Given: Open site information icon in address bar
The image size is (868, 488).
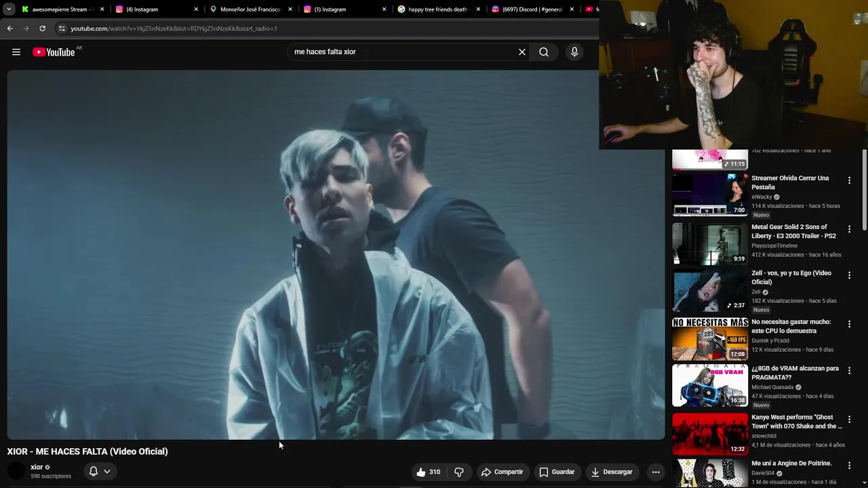Looking at the screenshot, I should 62,28.
